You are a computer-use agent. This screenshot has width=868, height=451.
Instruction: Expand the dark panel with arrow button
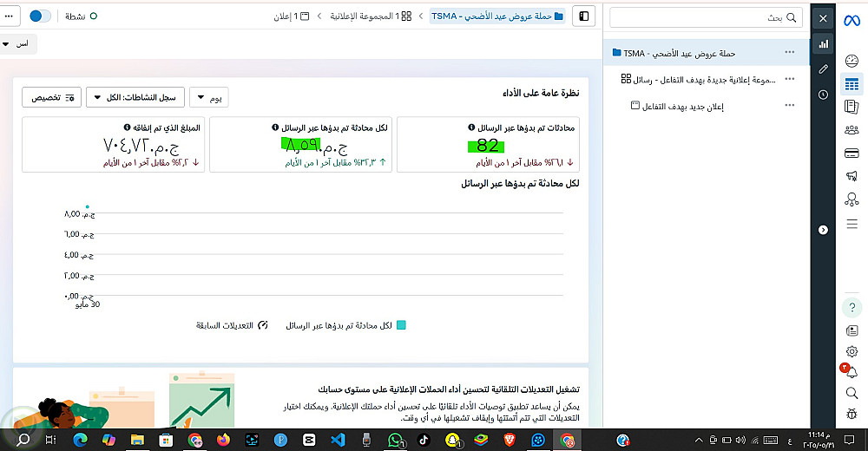coord(823,230)
